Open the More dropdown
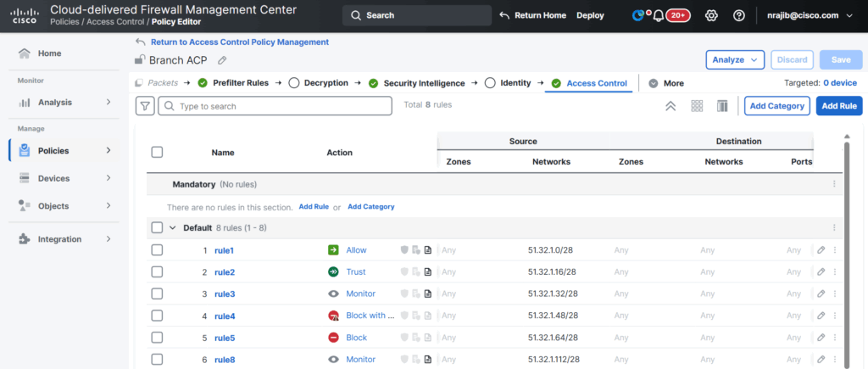This screenshot has height=369, width=868. coord(666,83)
